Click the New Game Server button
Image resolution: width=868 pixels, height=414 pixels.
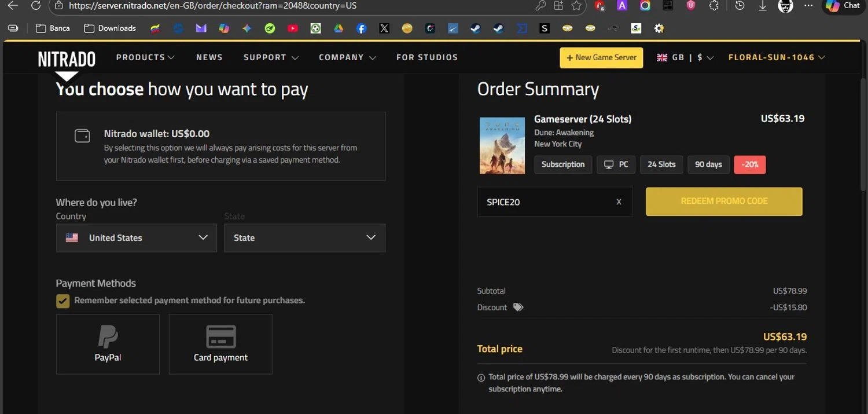601,57
